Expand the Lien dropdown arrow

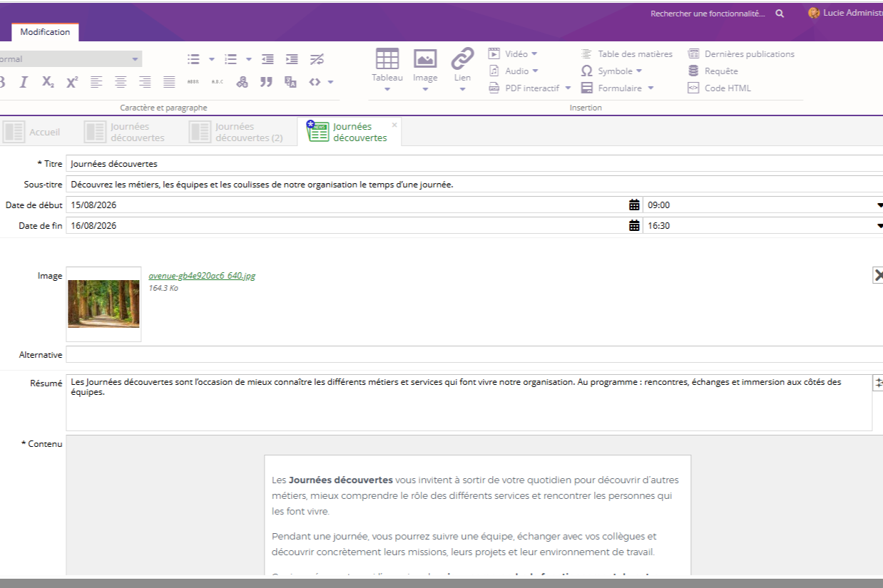(462, 90)
